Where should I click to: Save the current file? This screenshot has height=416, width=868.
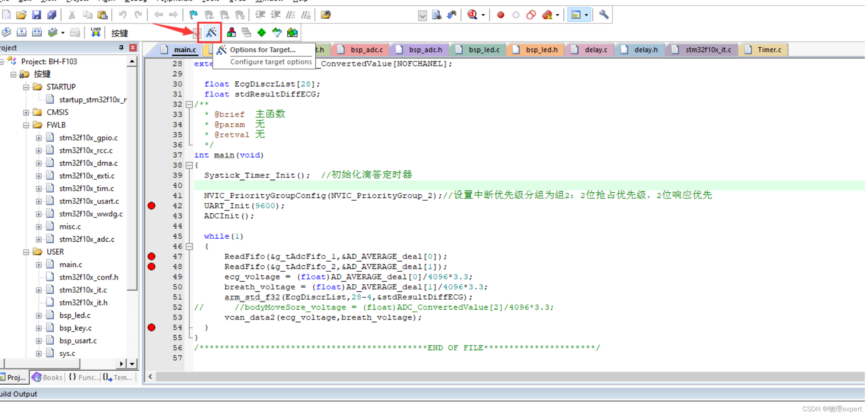pyautogui.click(x=36, y=15)
